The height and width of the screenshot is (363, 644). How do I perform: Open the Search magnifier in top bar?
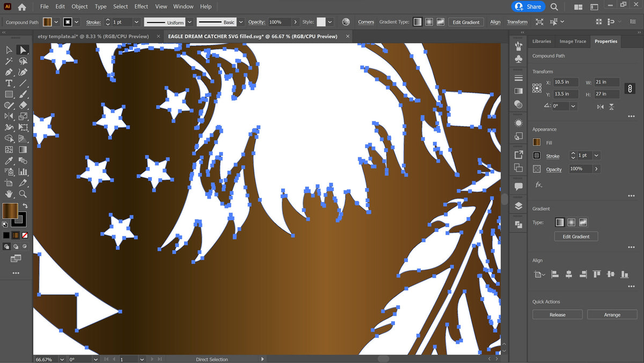(554, 6)
